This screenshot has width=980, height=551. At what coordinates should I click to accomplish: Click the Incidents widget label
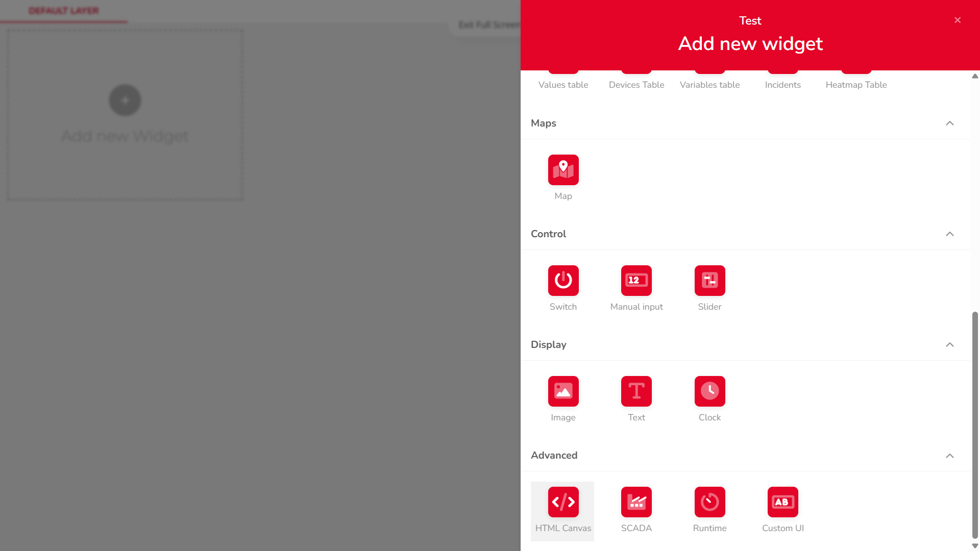click(782, 85)
